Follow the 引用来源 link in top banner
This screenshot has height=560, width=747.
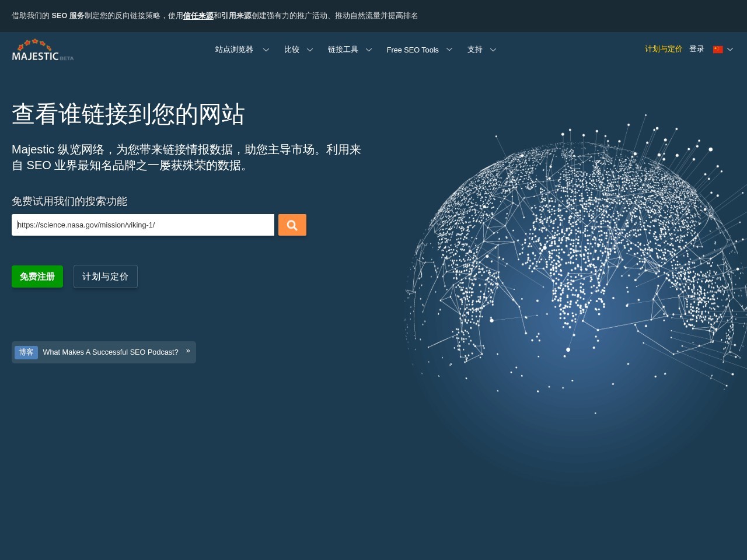click(x=236, y=16)
